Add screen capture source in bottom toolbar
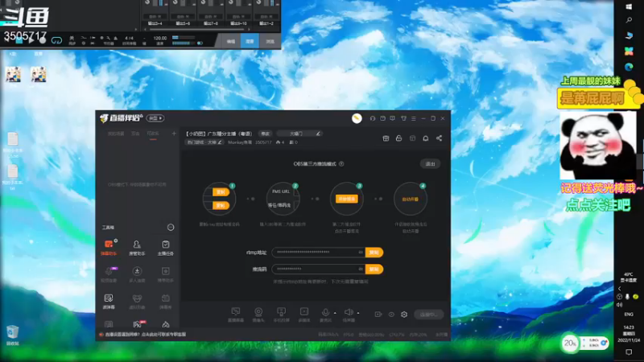644x362 pixels. pos(236,315)
